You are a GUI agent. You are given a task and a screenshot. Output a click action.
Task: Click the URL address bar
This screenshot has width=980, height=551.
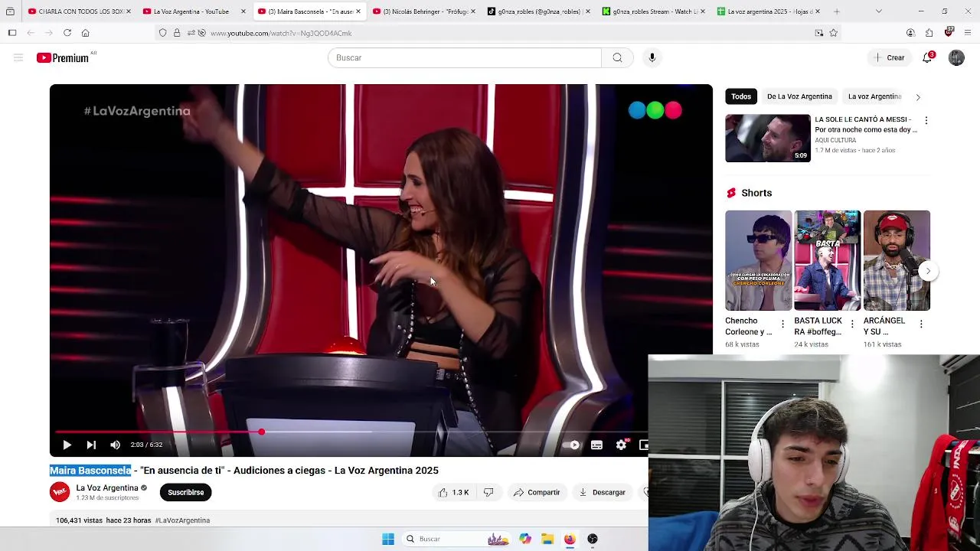click(x=498, y=33)
